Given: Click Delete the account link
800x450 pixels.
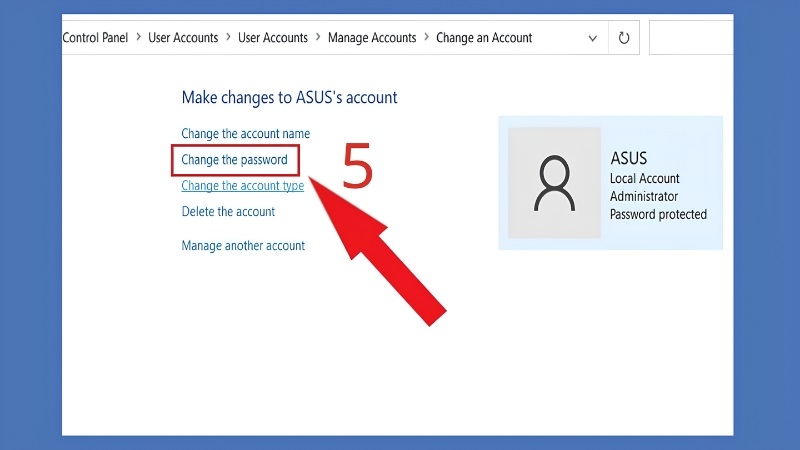Looking at the screenshot, I should click(228, 212).
